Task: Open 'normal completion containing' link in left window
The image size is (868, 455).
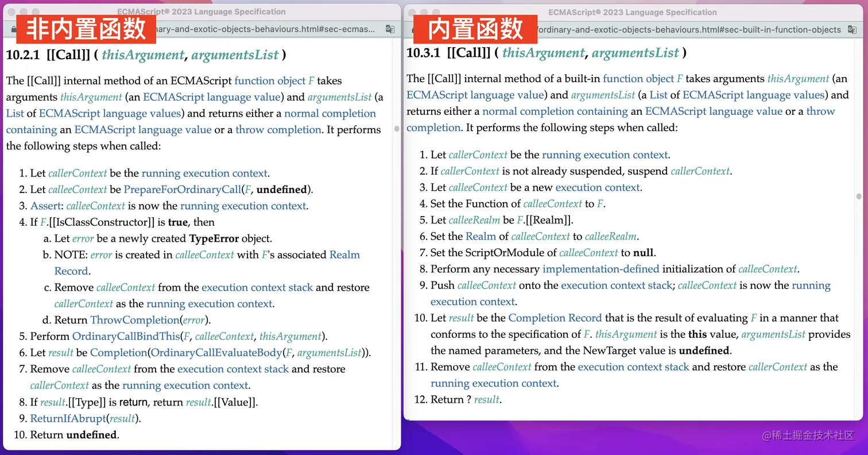Action: 191,122
